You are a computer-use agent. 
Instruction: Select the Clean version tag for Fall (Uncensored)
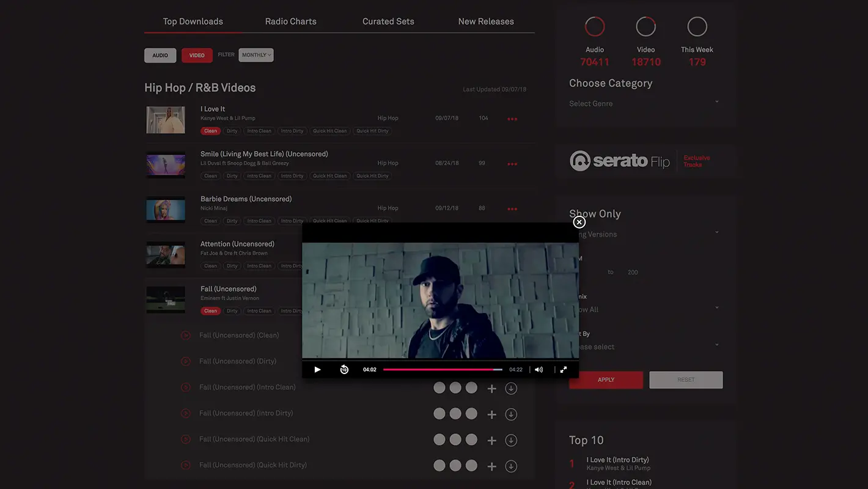click(x=210, y=311)
